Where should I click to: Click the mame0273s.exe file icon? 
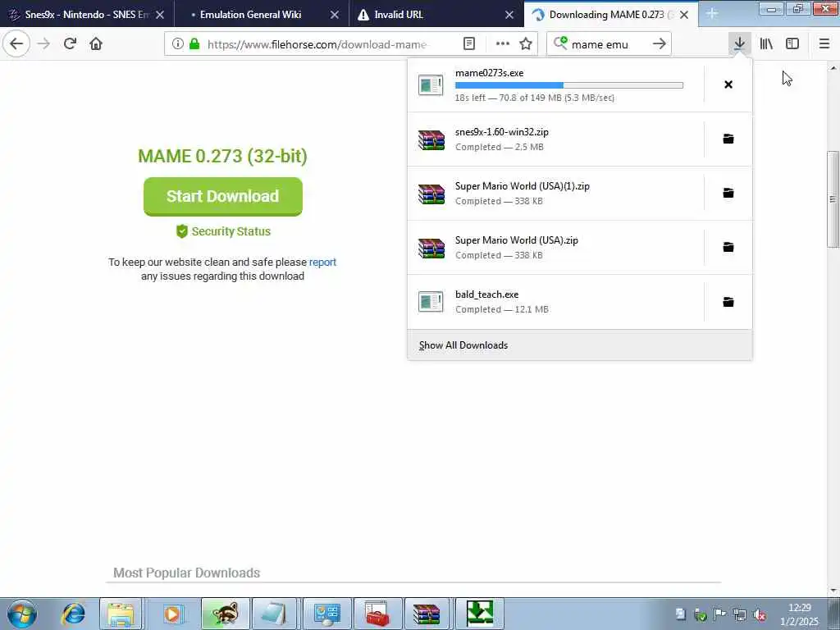431,85
